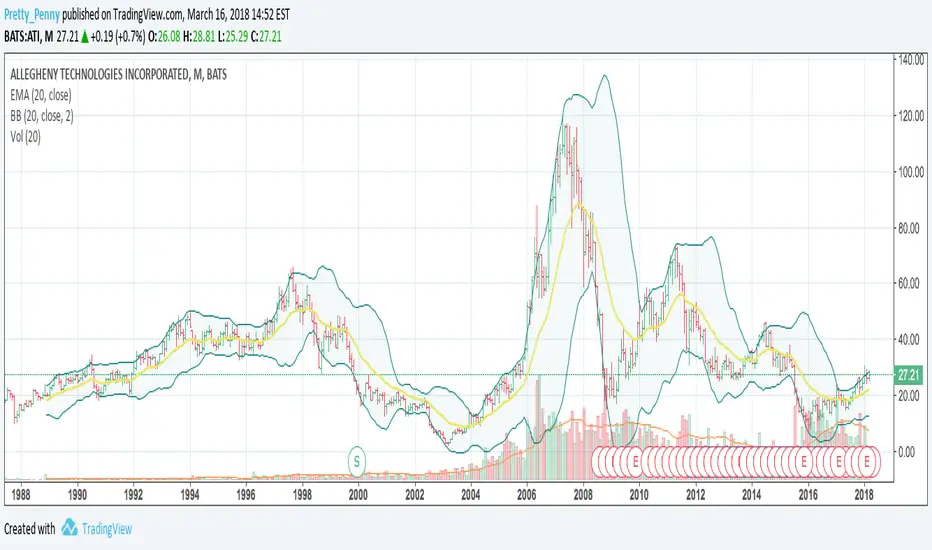Click the H:28.81 high value

pos(199,36)
